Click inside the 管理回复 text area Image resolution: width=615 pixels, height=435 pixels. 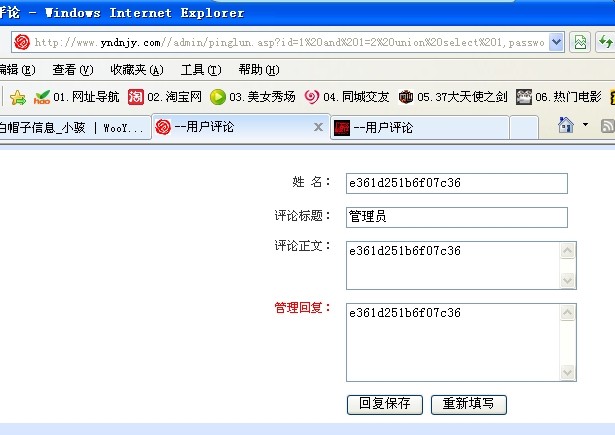(x=453, y=342)
